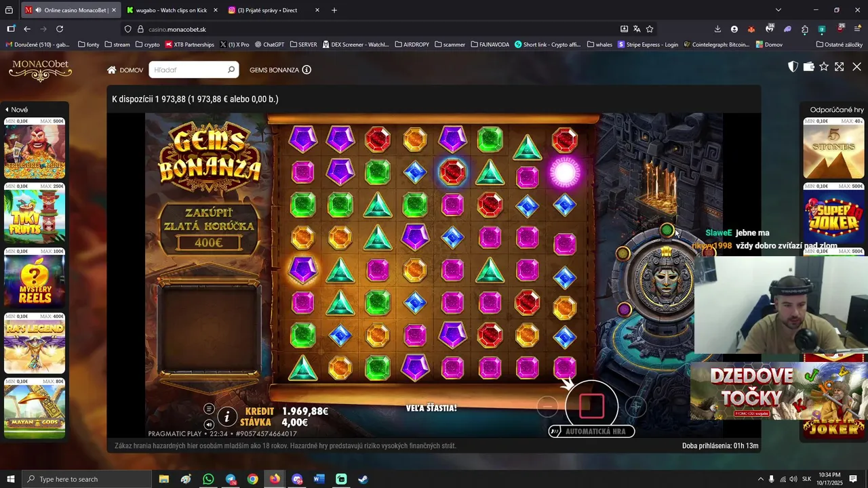This screenshot has width=868, height=488.
Task: Stop the spin with the red square
Action: [591, 406]
